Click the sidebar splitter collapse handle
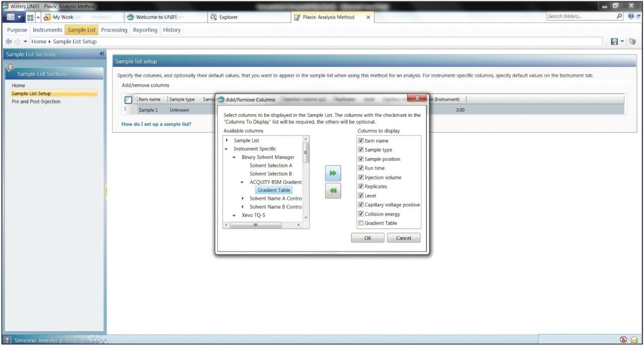The image size is (644, 346). pos(106,191)
